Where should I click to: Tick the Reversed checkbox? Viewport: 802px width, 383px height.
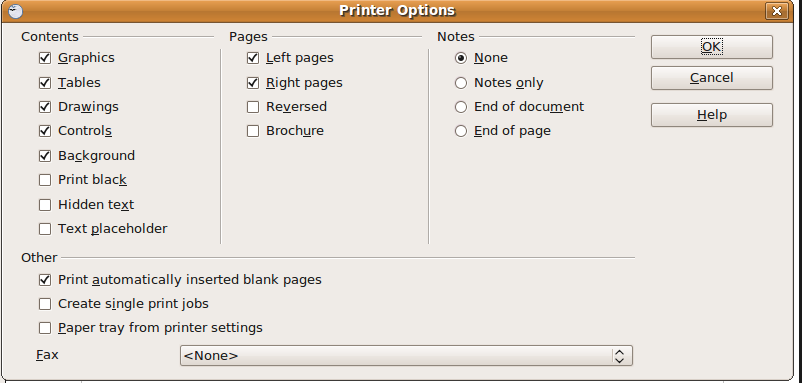tap(253, 106)
